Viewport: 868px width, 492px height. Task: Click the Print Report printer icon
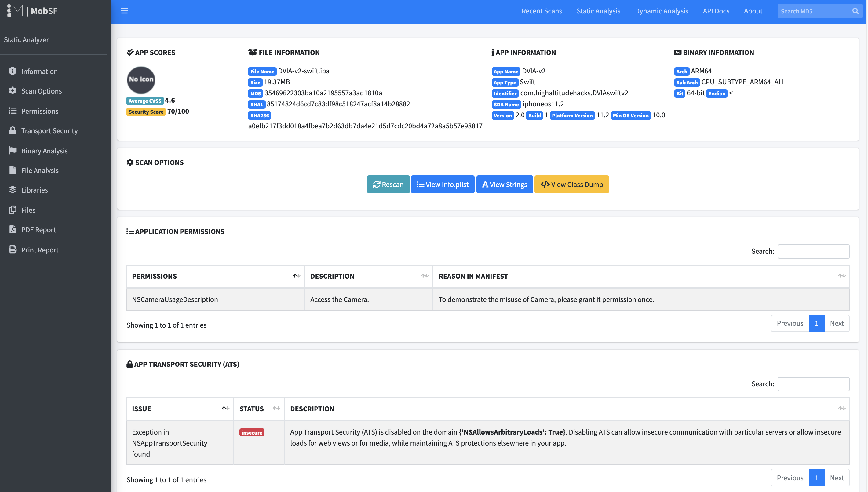click(x=13, y=249)
